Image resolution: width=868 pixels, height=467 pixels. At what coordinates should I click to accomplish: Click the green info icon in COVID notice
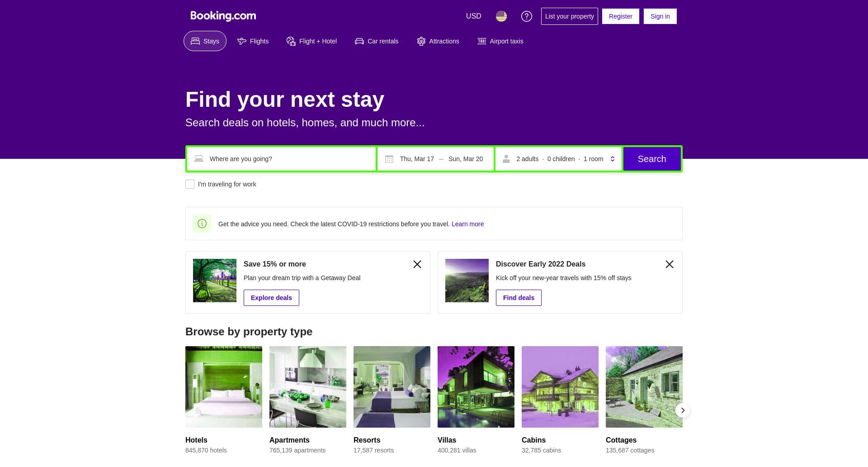pos(202,224)
